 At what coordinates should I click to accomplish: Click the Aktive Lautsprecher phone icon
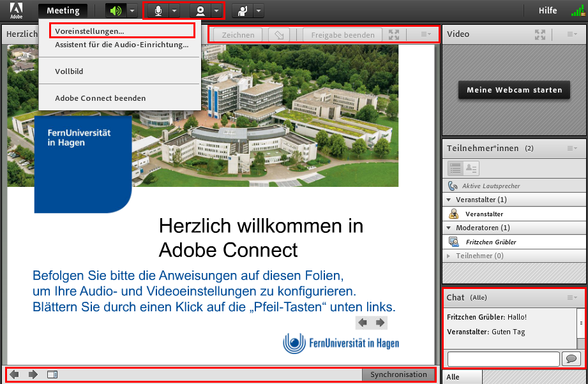click(x=453, y=186)
